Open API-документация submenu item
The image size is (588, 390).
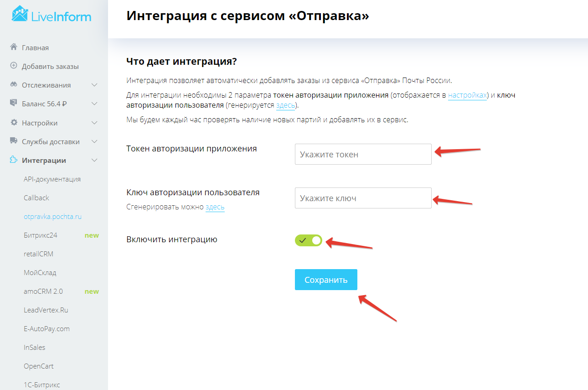coord(52,179)
